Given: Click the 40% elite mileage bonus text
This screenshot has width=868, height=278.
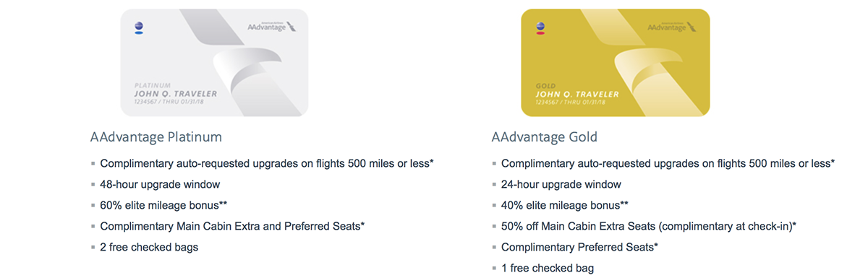Looking at the screenshot, I should [x=565, y=205].
